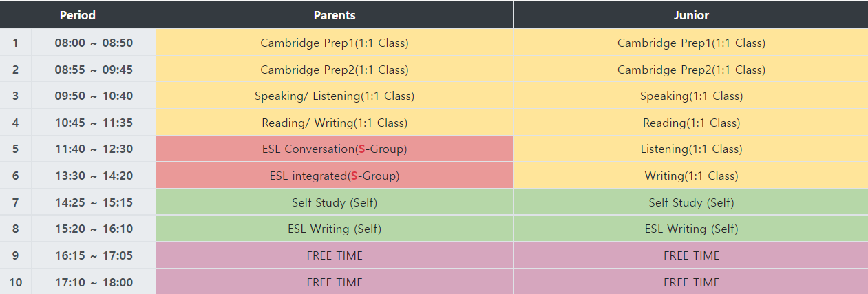The width and height of the screenshot is (868, 294).
Task: Click Cambridge Prep1 cell under Parents
Action: coord(335,43)
